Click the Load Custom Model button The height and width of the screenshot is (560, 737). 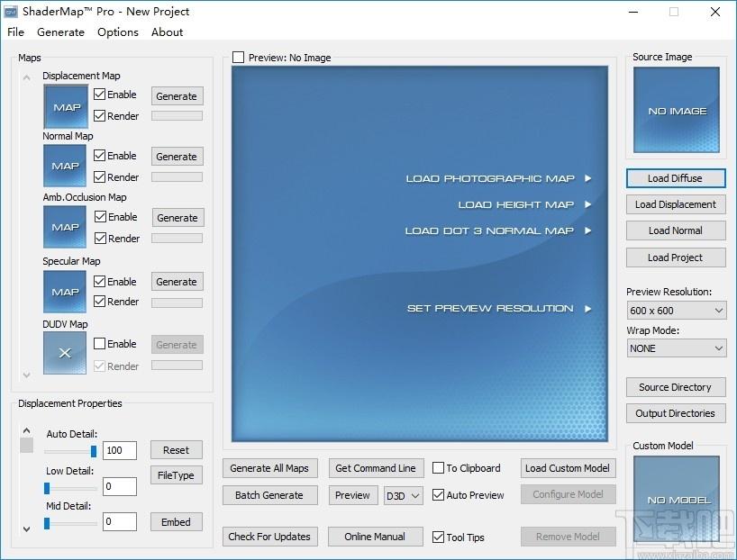coord(568,468)
